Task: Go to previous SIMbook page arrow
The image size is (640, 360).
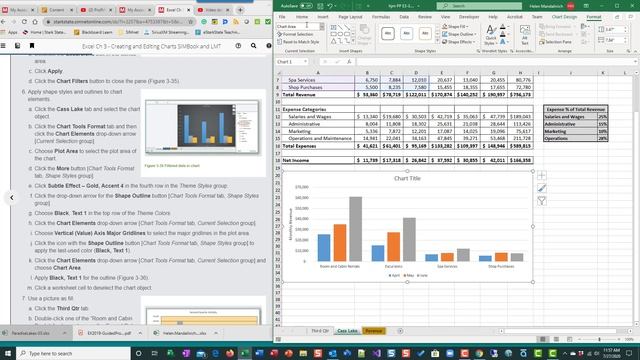Action: (12, 198)
